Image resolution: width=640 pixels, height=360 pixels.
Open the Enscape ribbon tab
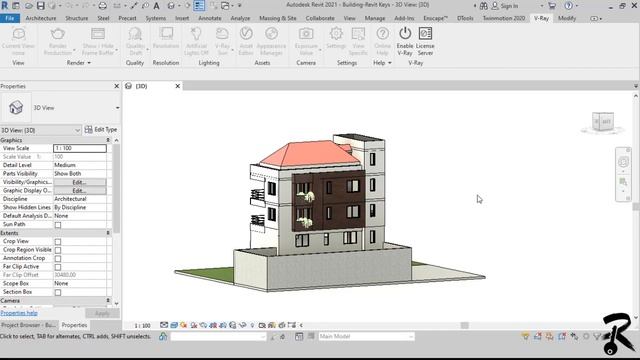pos(436,18)
